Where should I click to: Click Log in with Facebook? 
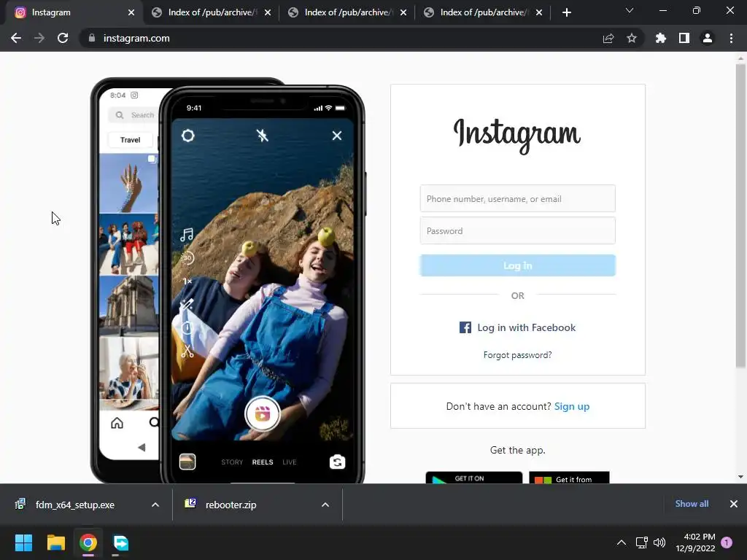tap(517, 327)
